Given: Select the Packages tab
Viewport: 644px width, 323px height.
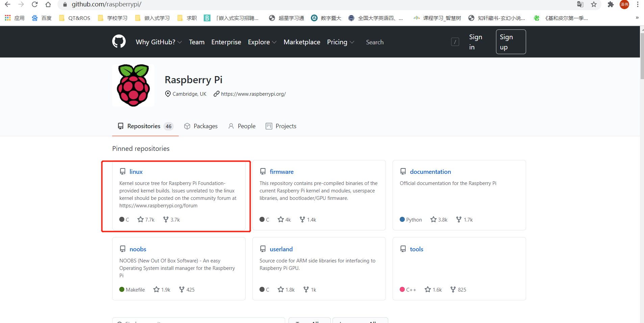Looking at the screenshot, I should point(201,126).
